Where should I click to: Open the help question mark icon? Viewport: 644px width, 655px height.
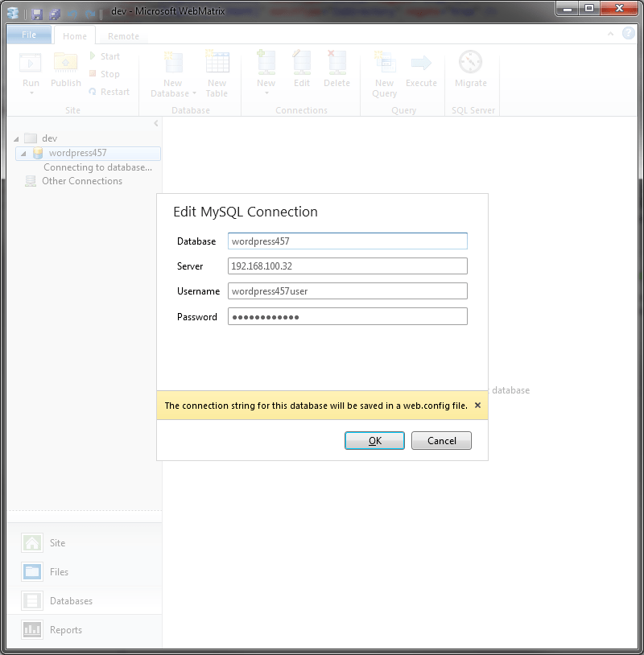(x=628, y=34)
